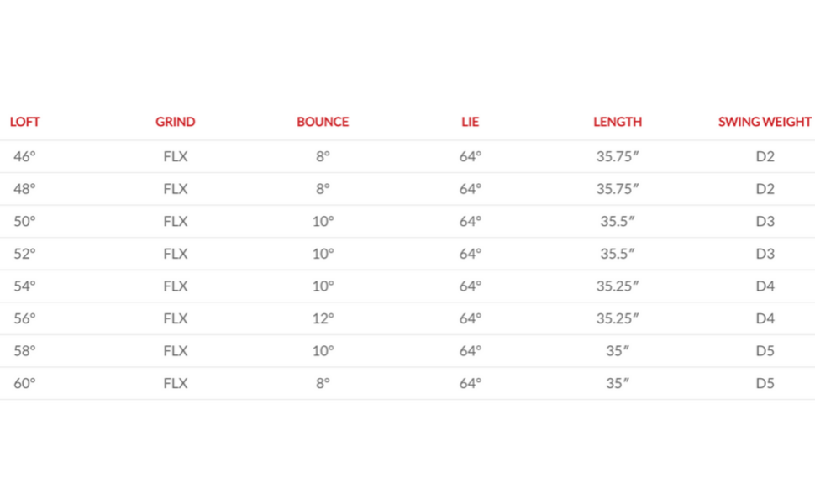Click the 8° bounce in the 60° row
The image size is (815, 504).
click(x=323, y=383)
